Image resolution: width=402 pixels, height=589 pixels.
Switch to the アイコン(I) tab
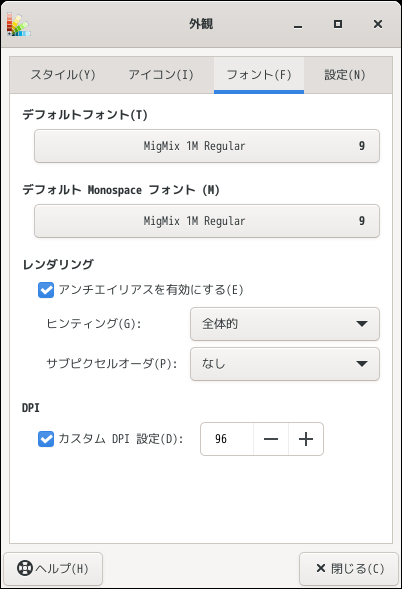pos(161,75)
